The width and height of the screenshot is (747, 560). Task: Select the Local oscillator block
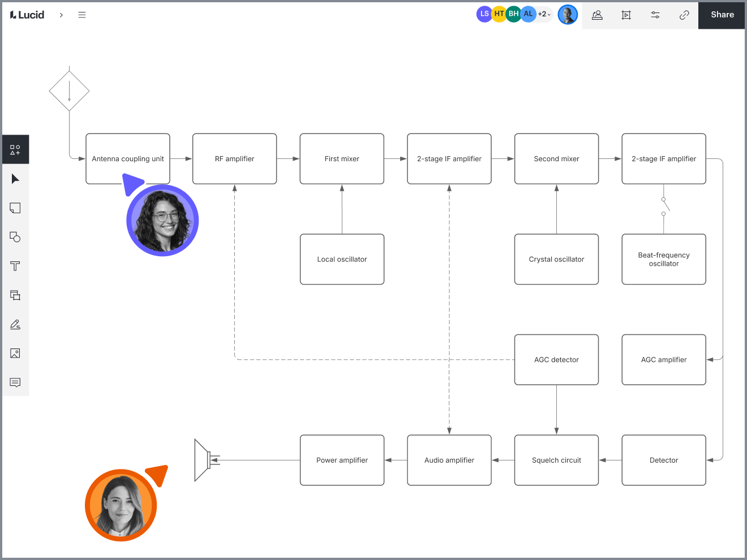342,259
